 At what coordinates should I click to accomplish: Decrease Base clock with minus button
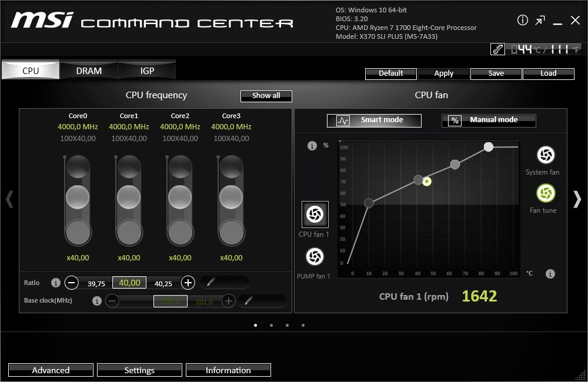[x=112, y=301]
